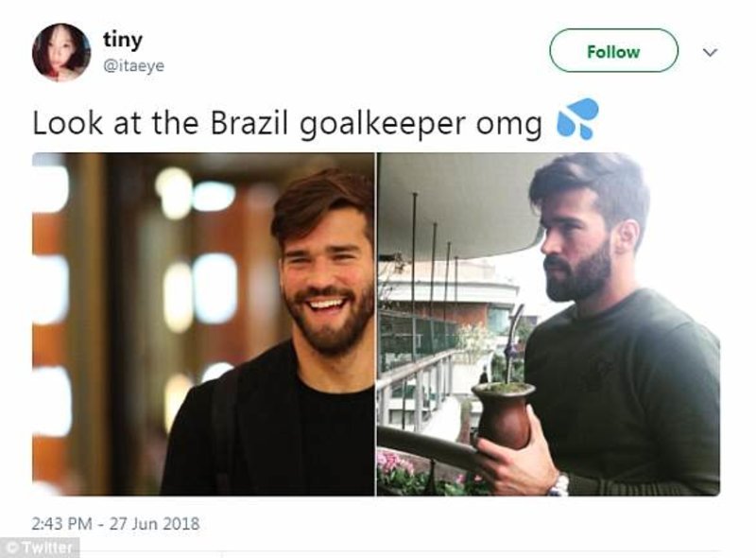Click the 27 Jun 2018 date
The height and width of the screenshot is (558, 756).
coord(158,522)
